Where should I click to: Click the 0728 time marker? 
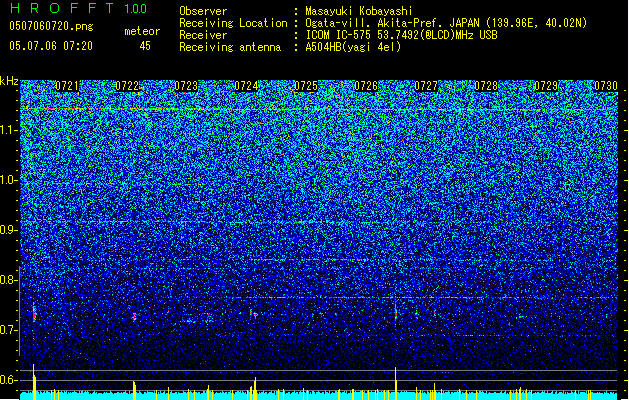[x=486, y=86]
